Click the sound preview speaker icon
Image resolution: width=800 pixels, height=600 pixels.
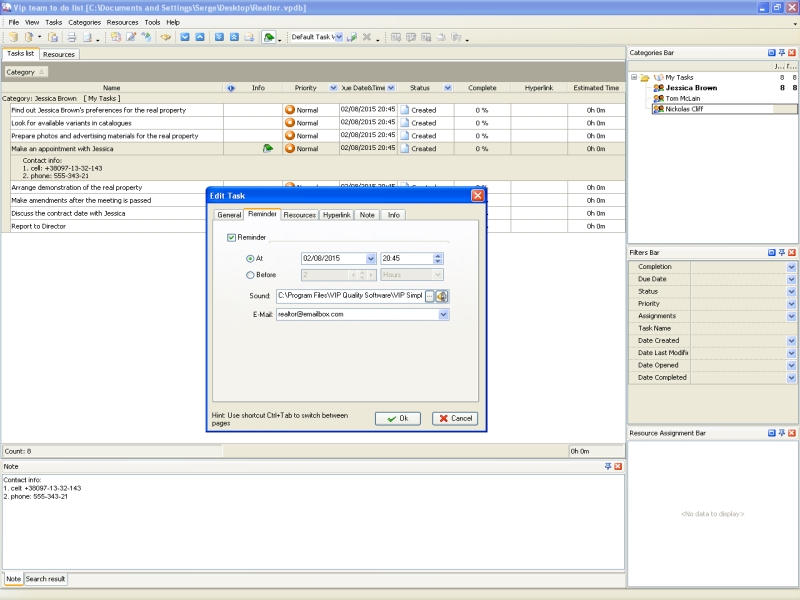click(x=441, y=296)
